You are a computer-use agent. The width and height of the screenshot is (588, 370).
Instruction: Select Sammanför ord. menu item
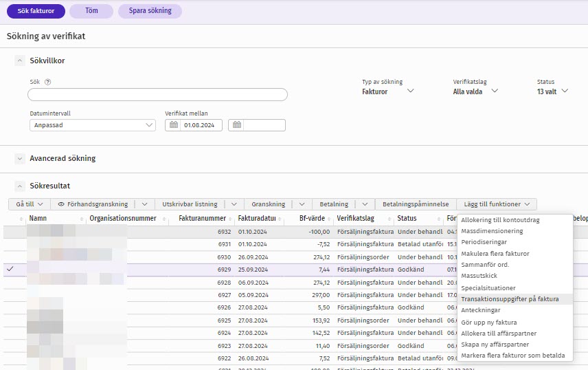pyautogui.click(x=485, y=265)
